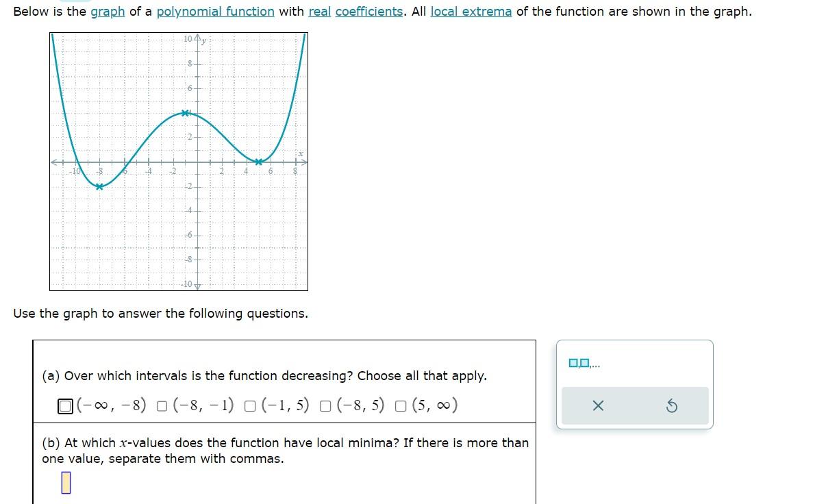This screenshot has height=504, width=826.
Task: Click the marked local minimum near x = 5
Action: tap(258, 162)
